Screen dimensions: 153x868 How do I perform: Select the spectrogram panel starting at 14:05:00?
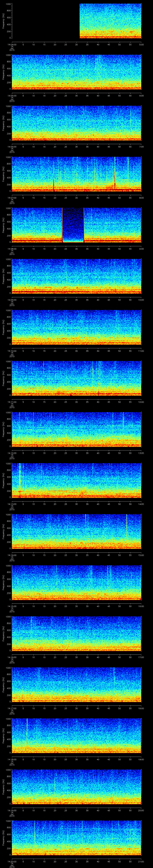click(76, 72)
